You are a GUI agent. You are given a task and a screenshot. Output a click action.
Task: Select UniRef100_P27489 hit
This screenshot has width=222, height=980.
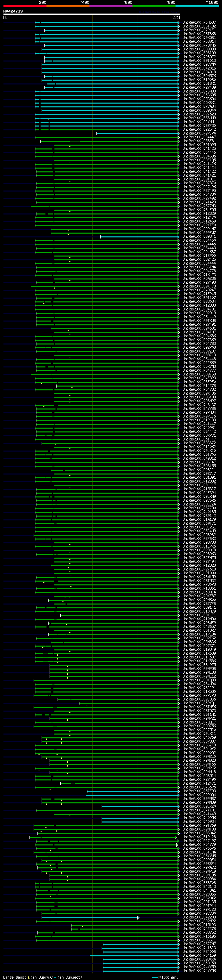[x=199, y=87]
